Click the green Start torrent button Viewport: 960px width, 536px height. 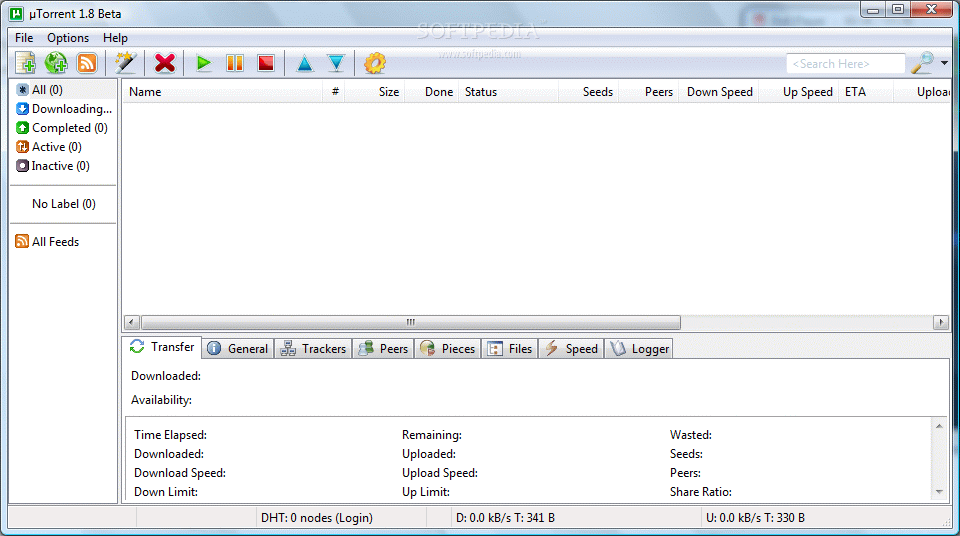[203, 63]
